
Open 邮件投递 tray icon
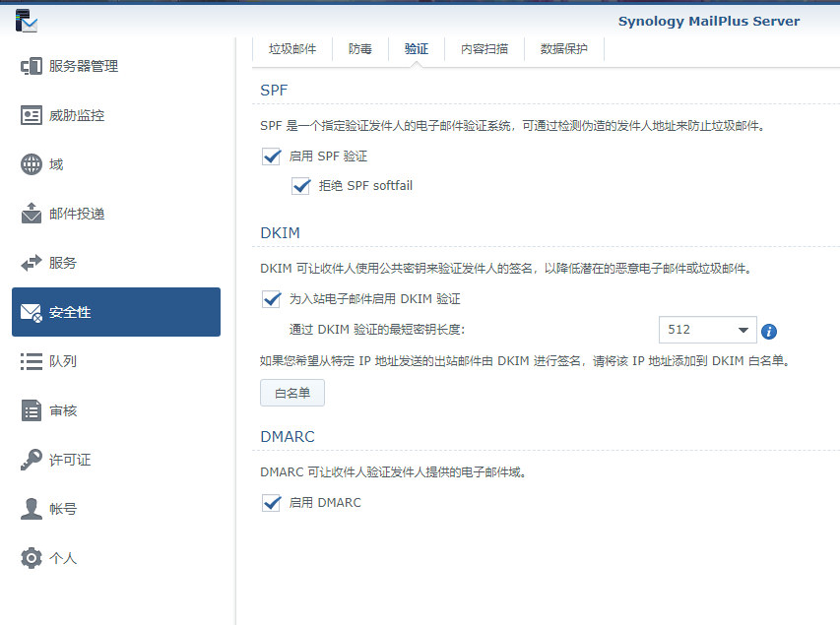tap(32, 214)
